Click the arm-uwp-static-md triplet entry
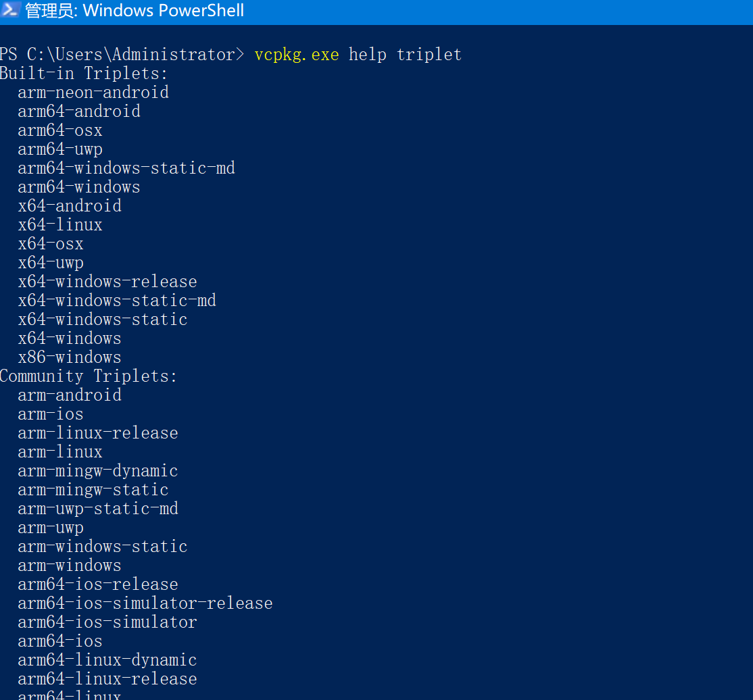The image size is (753, 700). (x=97, y=508)
